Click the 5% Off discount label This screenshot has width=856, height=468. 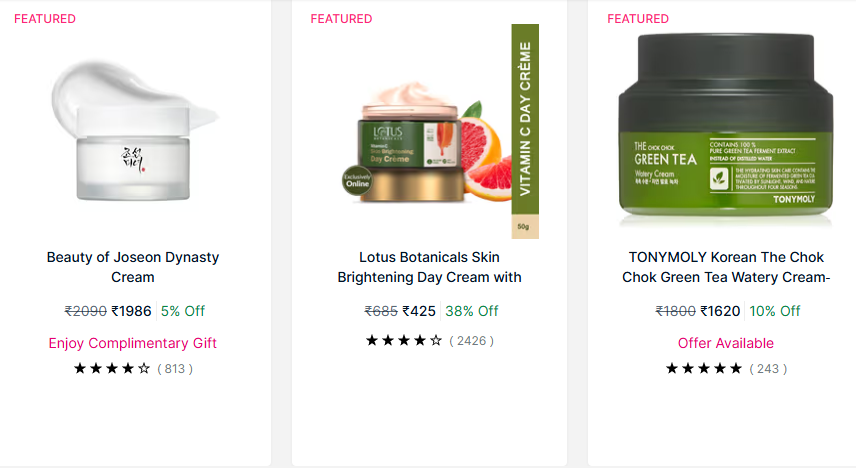183,311
